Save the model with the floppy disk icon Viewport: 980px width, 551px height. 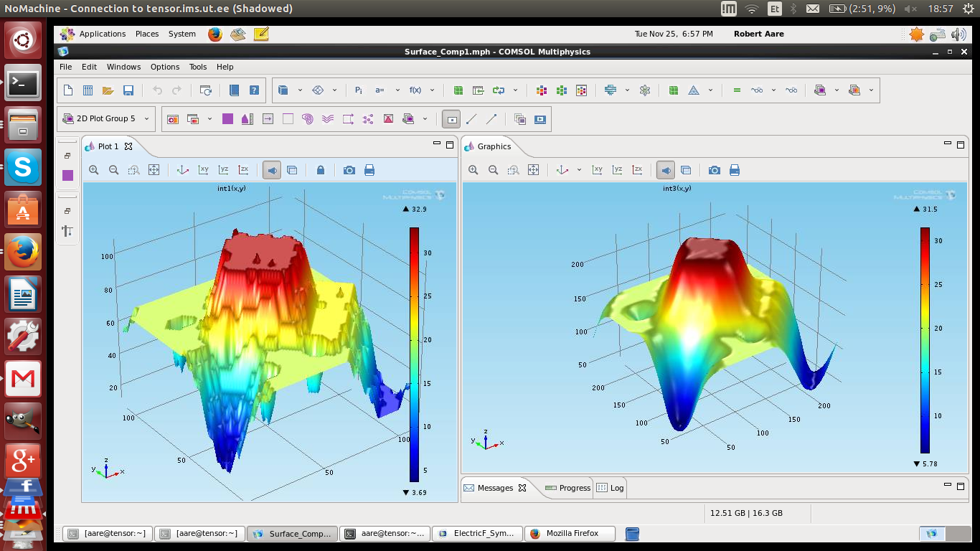tap(128, 90)
